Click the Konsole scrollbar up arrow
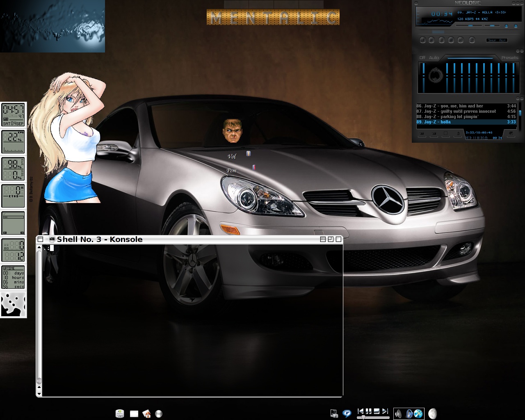 [x=39, y=247]
